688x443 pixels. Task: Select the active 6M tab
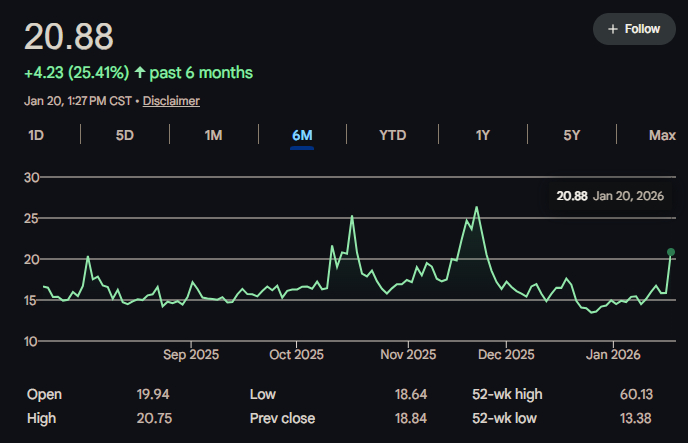point(302,135)
